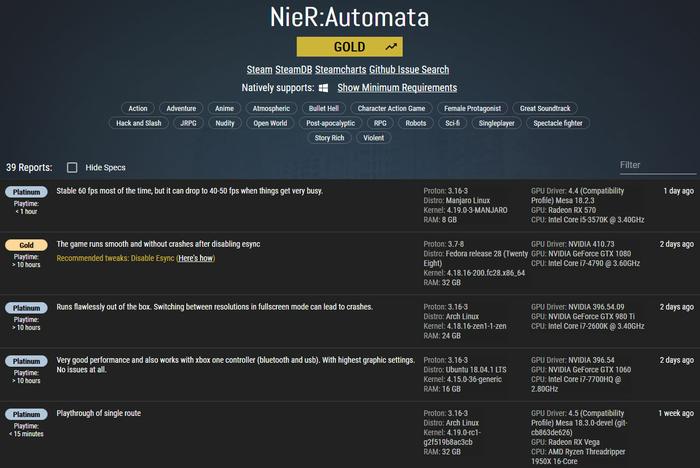This screenshot has height=468, width=700.
Task: Click "GPU Driver: NVIDIA 410.73" spec line
Action: 573,244
